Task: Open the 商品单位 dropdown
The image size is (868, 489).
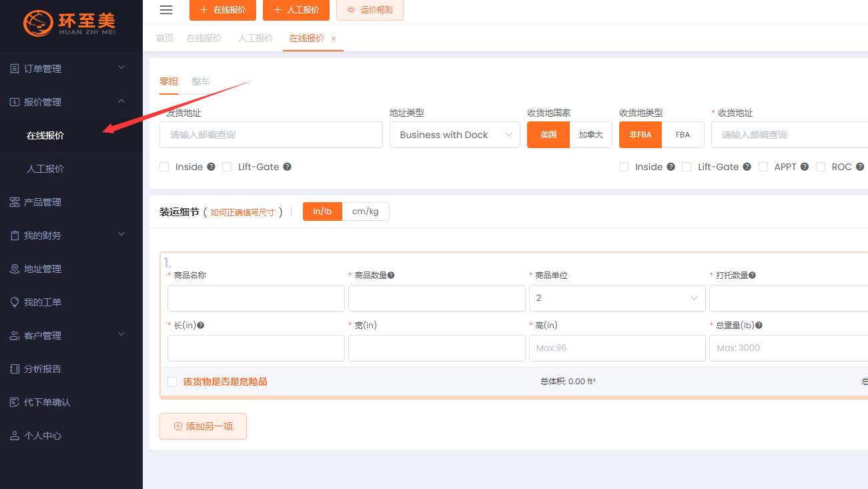Action: (616, 298)
